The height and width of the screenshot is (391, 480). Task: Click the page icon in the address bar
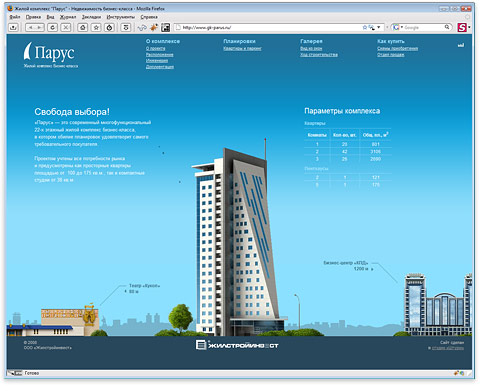[178, 28]
